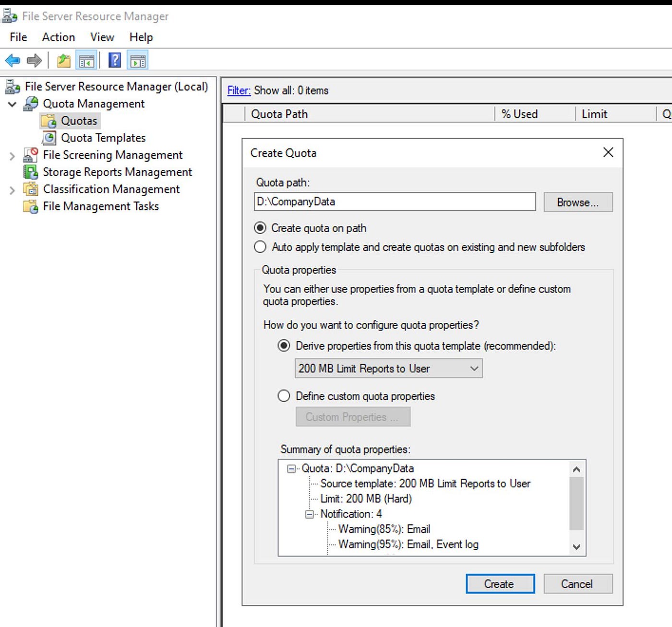Click the Create button
Viewport: 672px width, 627px height.
(500, 584)
